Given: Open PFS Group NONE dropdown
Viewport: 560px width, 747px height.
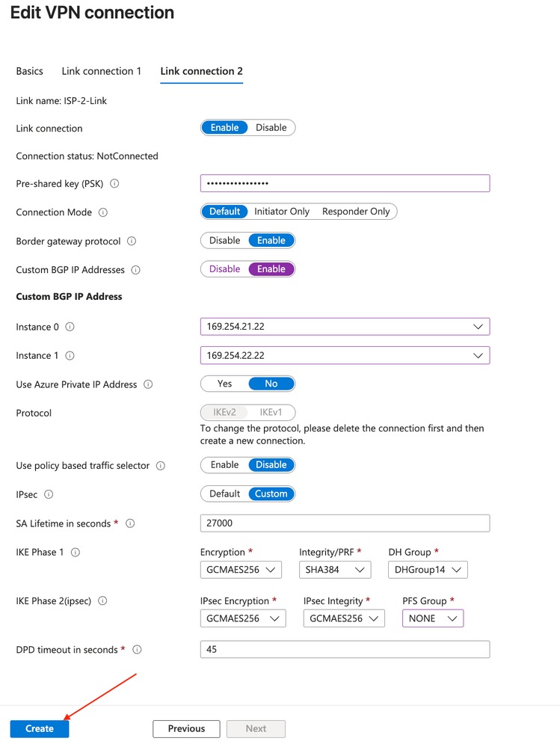Looking at the screenshot, I should (x=433, y=618).
